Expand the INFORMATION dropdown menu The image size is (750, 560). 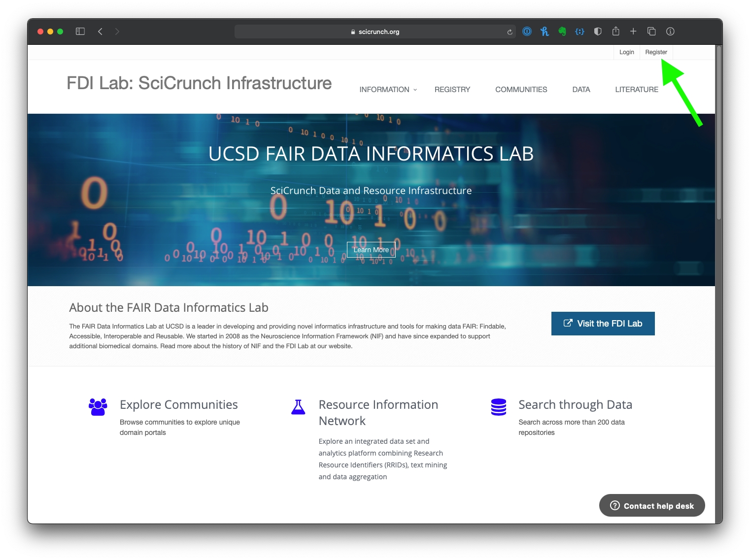pyautogui.click(x=388, y=90)
